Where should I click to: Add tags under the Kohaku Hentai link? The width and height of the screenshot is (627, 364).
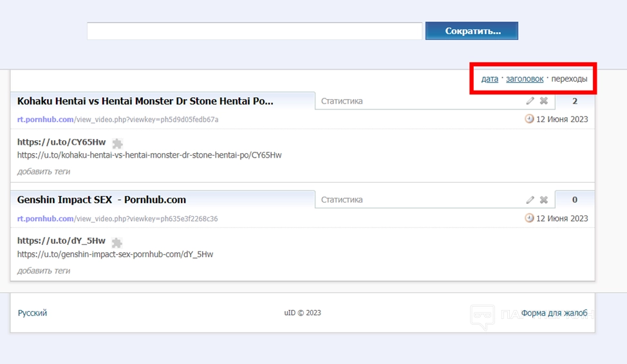tap(44, 172)
